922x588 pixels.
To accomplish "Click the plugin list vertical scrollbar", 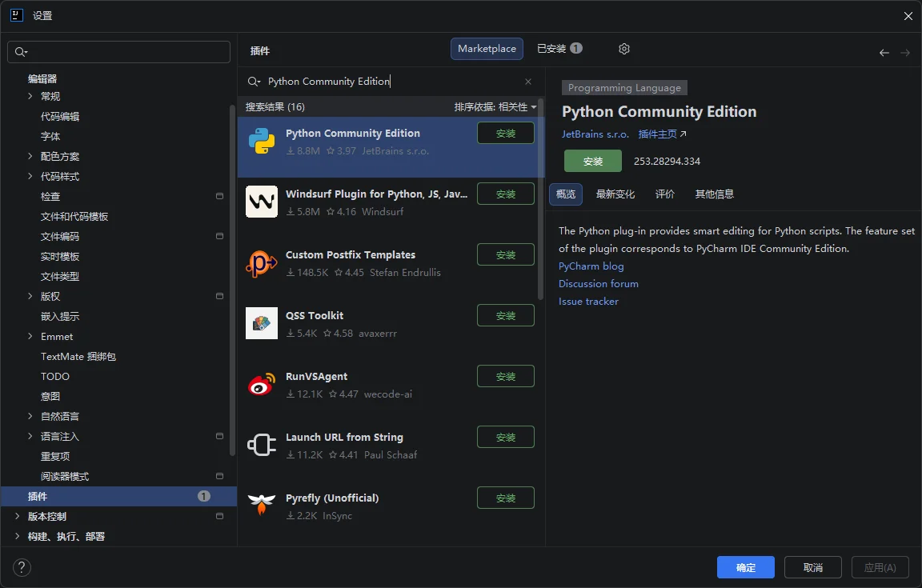I will pos(541,200).
